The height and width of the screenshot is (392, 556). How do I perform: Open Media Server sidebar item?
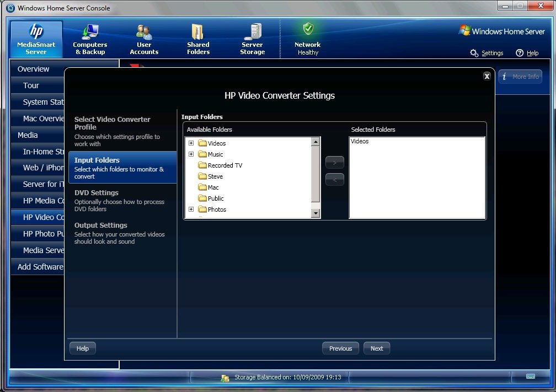[38, 250]
